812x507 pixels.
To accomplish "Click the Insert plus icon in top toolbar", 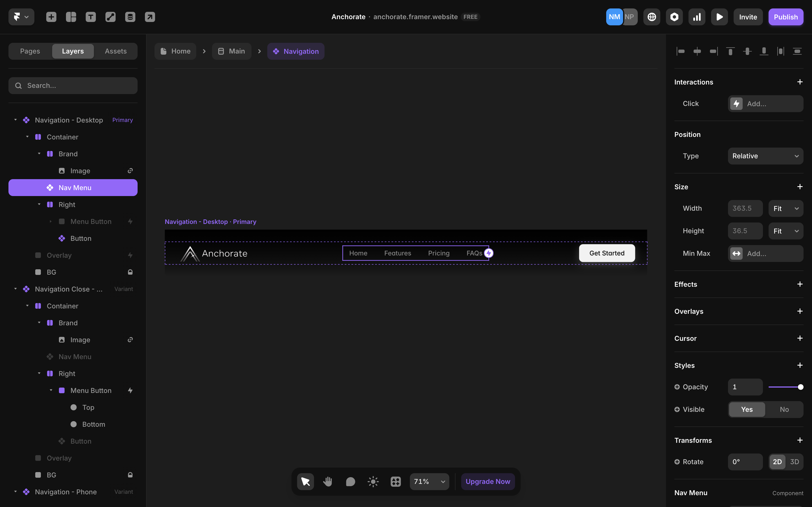I will [x=51, y=17].
